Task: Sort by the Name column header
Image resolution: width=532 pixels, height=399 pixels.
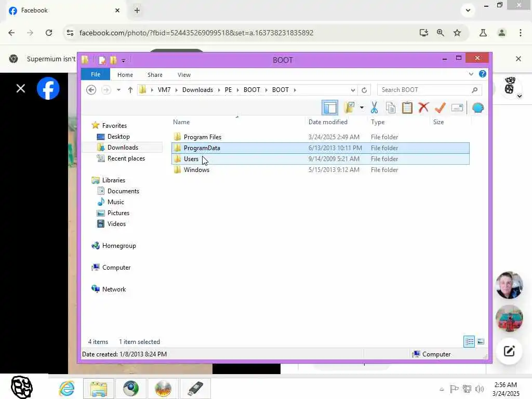Action: tap(181, 122)
